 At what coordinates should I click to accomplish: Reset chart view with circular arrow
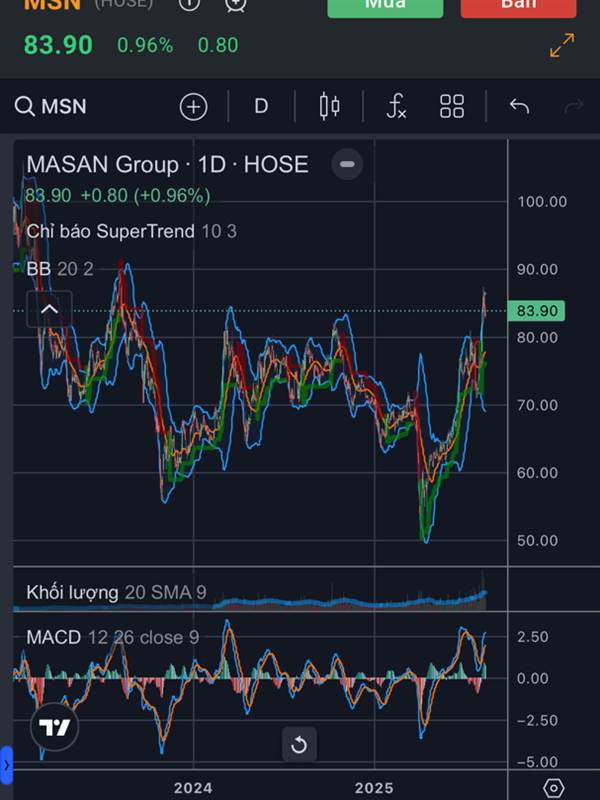coord(299,745)
